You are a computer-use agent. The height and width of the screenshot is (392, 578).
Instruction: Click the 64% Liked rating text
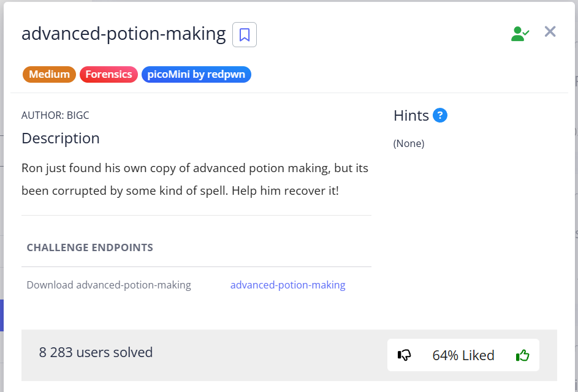point(463,355)
